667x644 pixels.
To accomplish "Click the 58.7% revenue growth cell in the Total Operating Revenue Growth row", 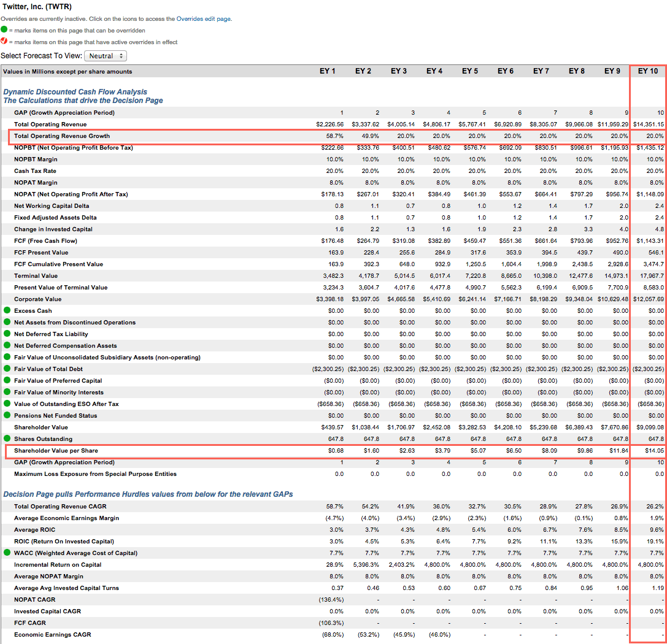I will [x=335, y=136].
